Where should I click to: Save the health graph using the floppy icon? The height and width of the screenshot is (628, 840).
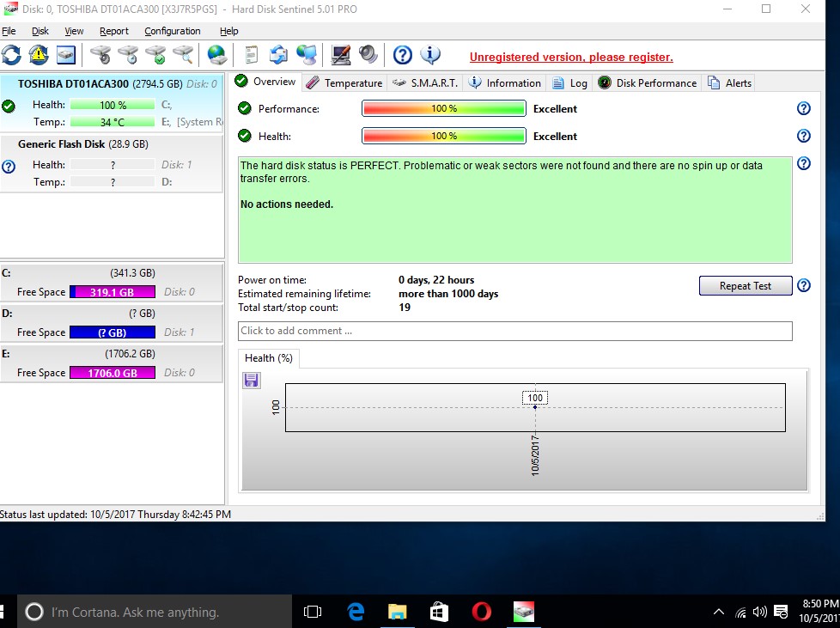pyautogui.click(x=252, y=381)
